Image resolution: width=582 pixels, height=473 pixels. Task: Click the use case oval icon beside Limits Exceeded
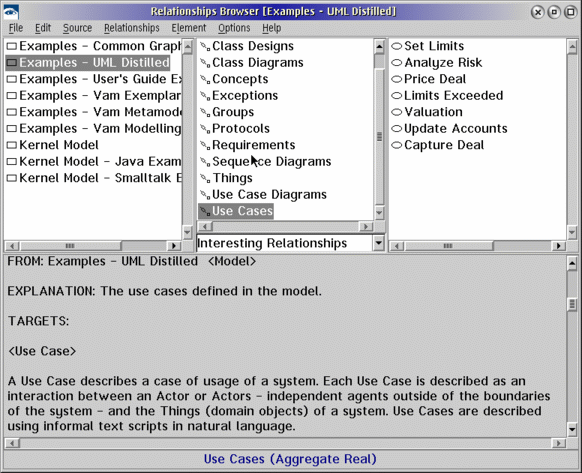point(397,95)
